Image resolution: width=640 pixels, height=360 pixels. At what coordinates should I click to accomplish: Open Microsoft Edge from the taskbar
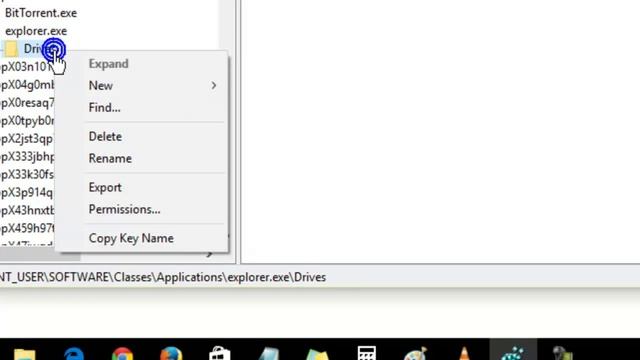point(74,353)
